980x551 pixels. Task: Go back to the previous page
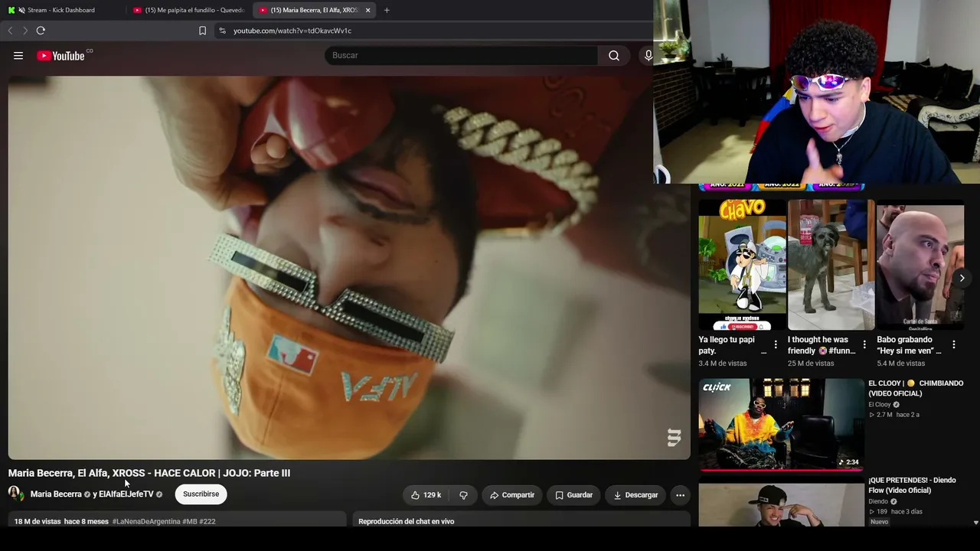(10, 31)
